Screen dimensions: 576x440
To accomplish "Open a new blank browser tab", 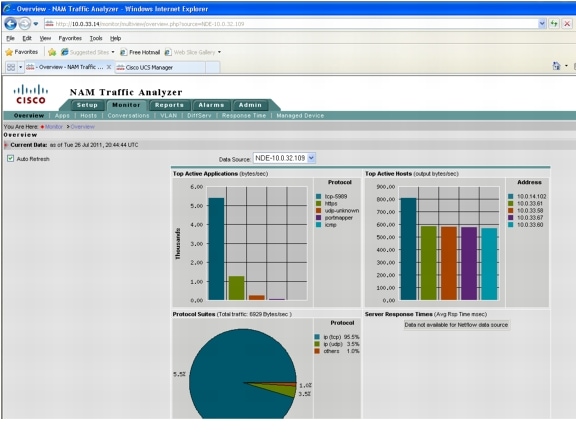I will (213, 67).
